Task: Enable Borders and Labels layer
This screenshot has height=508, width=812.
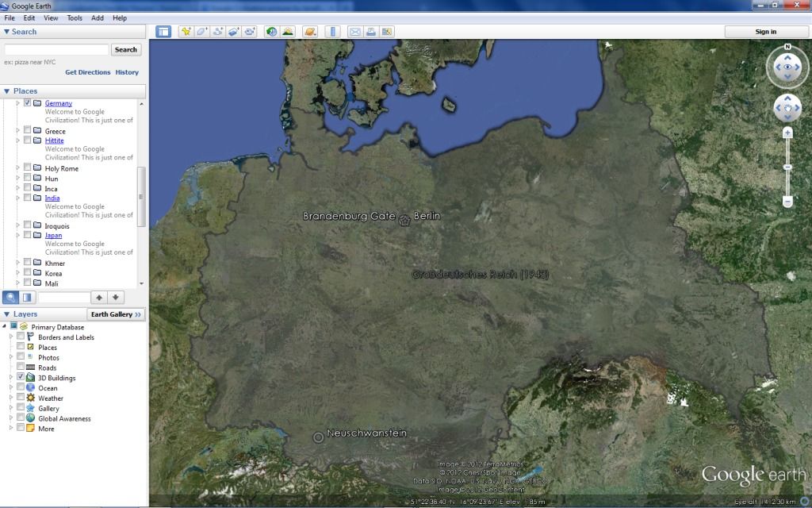Action: (x=21, y=337)
